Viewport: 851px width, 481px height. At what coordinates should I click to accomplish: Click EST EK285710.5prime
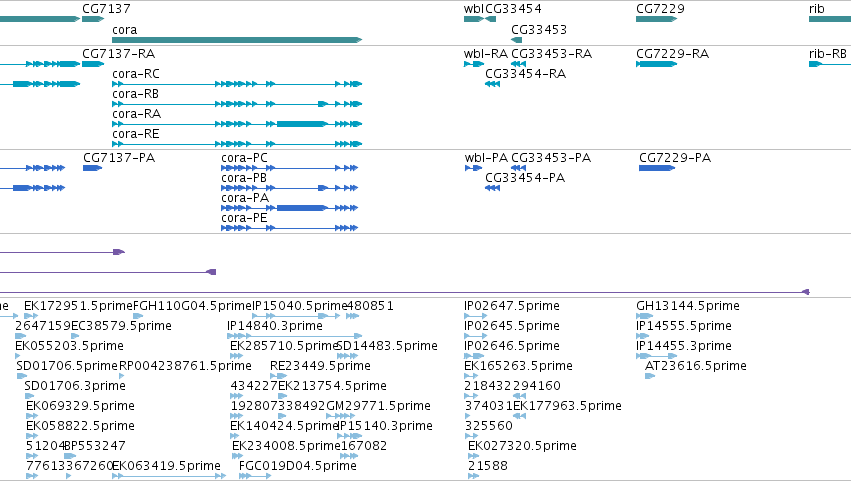pyautogui.click(x=284, y=346)
